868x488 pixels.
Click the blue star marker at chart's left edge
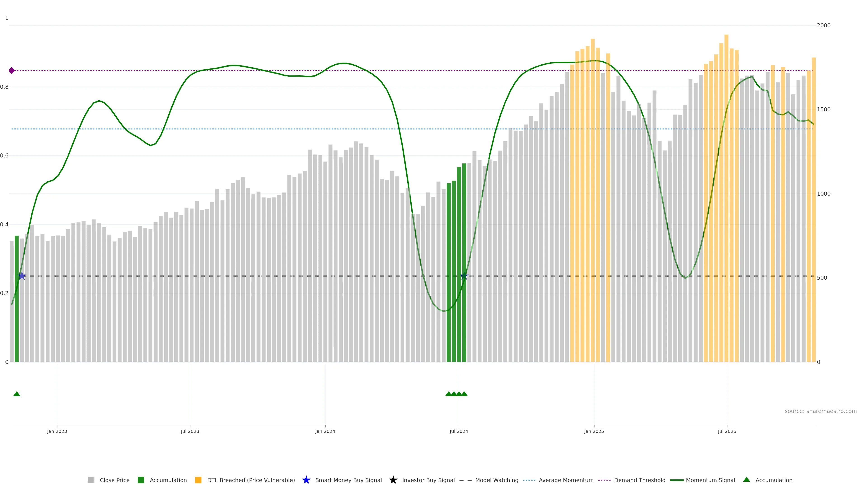click(22, 276)
